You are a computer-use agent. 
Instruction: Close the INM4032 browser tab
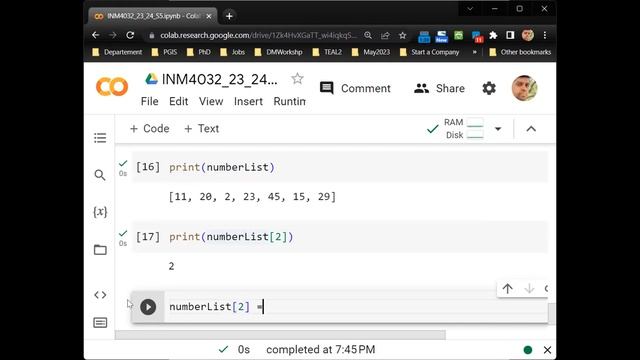209,16
